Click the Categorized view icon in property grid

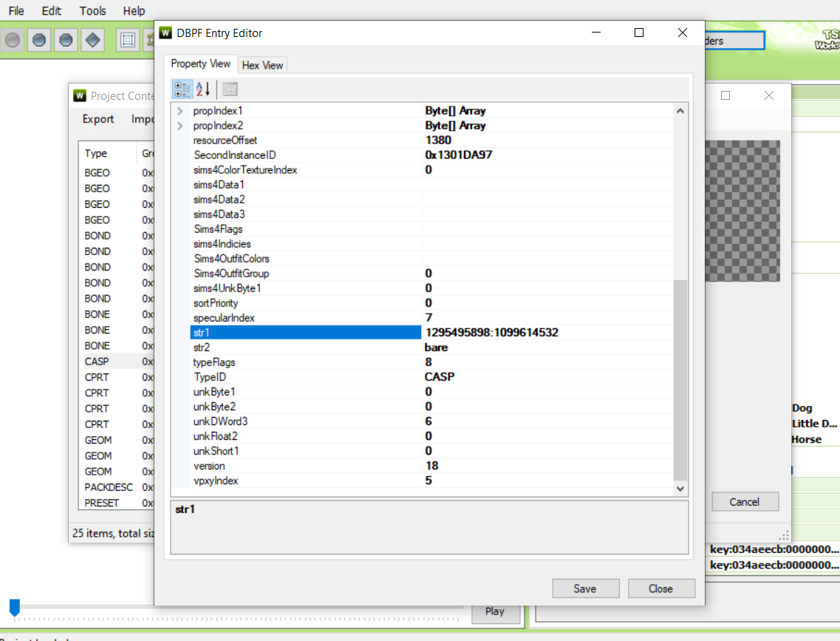tap(182, 89)
